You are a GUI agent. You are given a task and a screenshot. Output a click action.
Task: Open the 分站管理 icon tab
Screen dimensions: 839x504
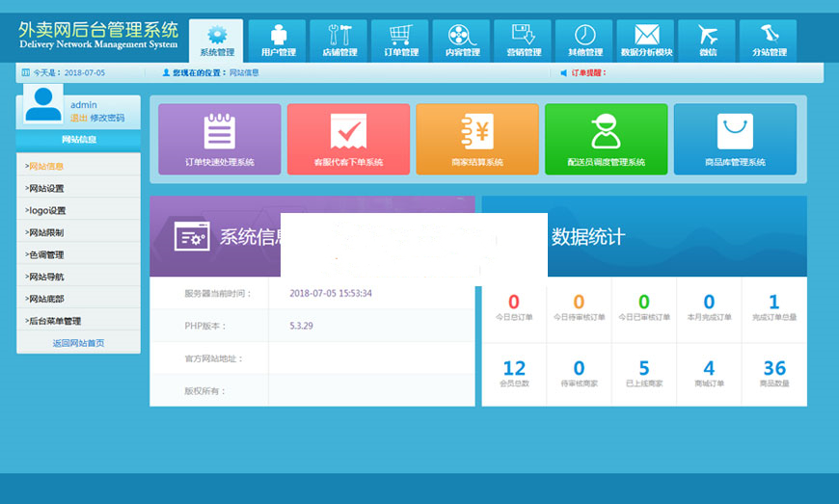(769, 40)
